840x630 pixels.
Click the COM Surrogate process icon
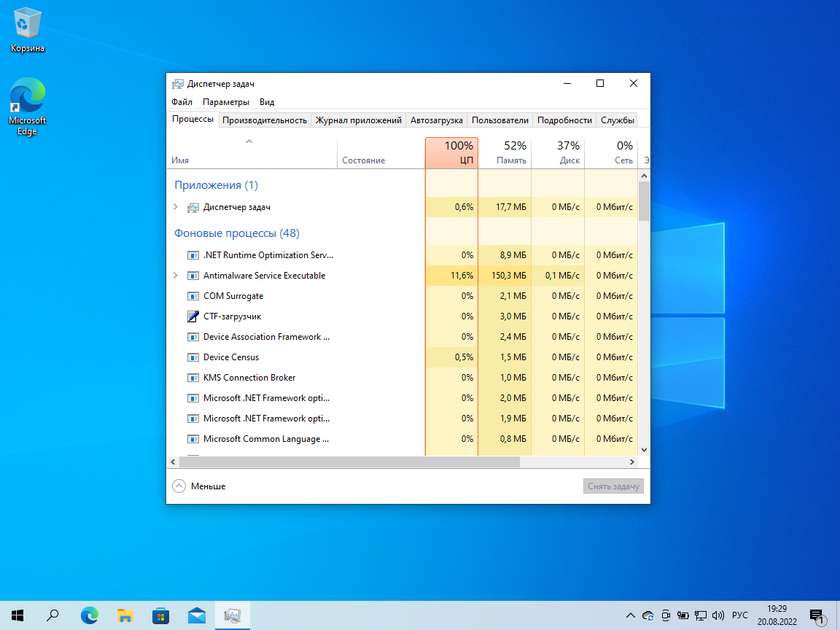[x=192, y=296]
